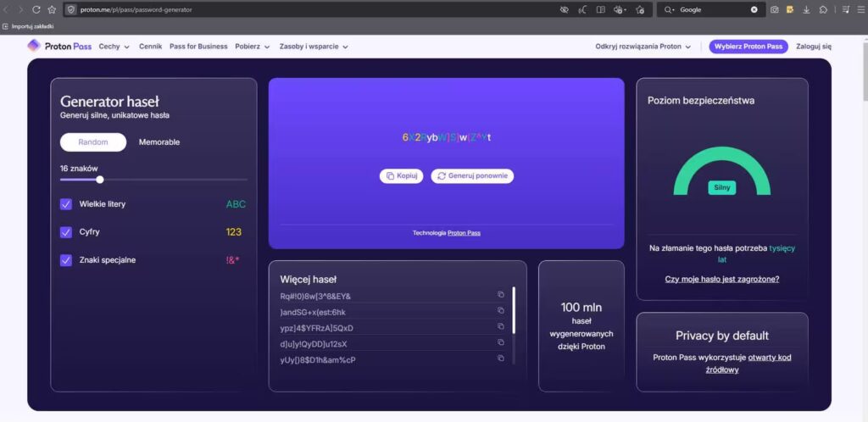This screenshot has width=868, height=422.
Task: Clear the Google search box with the X
Action: coord(754,9)
